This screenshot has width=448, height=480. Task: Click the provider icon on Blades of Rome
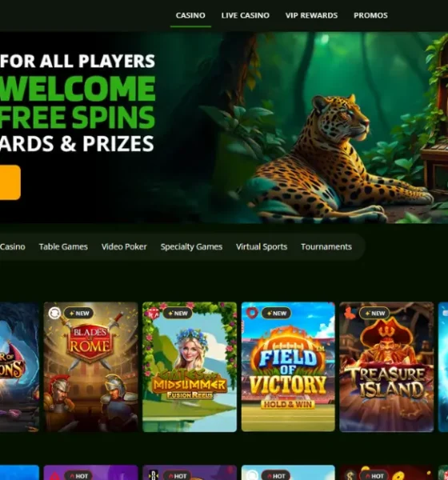click(54, 313)
